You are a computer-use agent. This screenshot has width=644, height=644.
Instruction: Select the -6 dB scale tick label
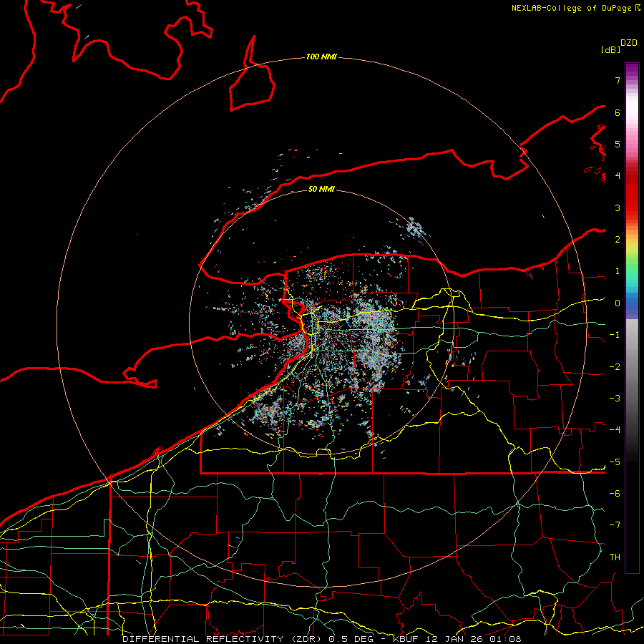(x=615, y=494)
